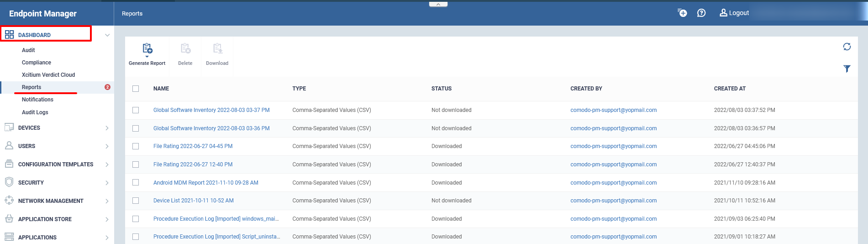
Task: Click Logout in the top bar
Action: click(734, 13)
